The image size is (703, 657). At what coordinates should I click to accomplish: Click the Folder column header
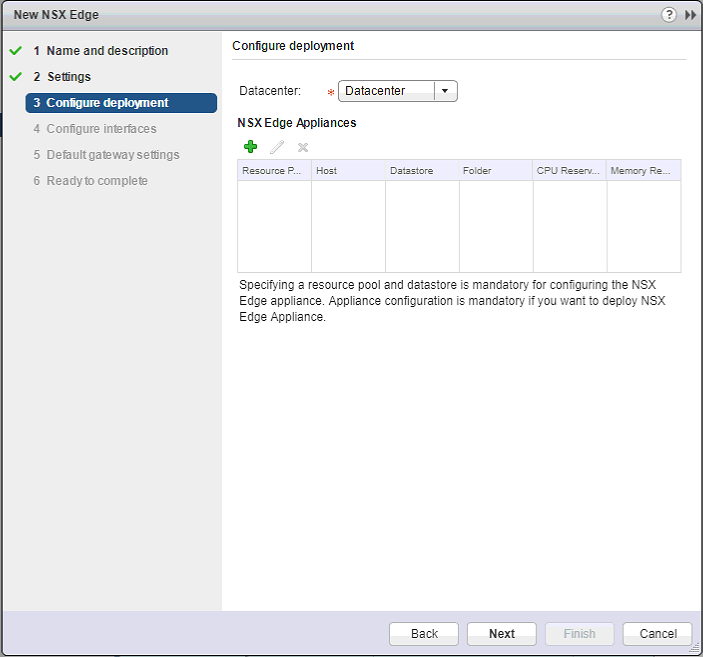(496, 171)
